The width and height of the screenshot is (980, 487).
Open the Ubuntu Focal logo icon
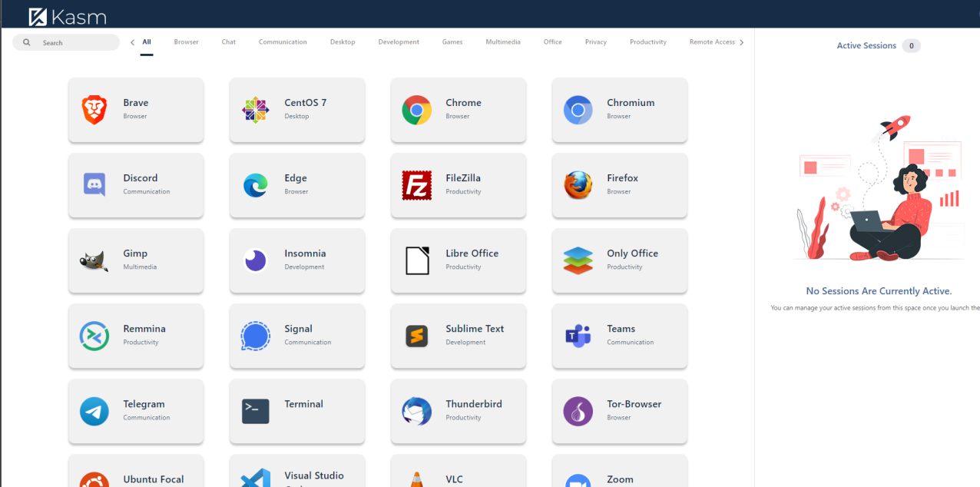click(x=94, y=480)
